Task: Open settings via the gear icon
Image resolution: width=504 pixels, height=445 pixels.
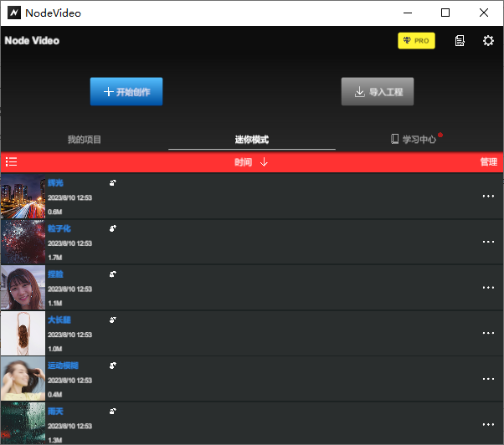Action: pyautogui.click(x=488, y=41)
